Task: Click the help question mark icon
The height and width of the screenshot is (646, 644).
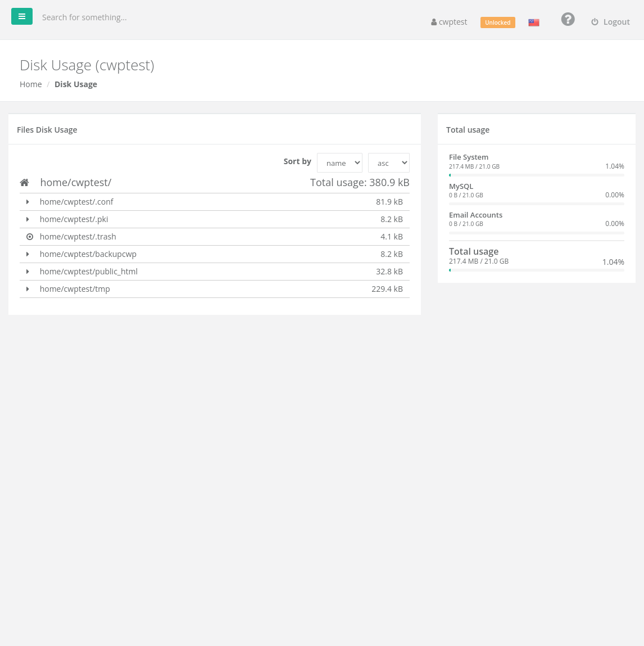Action: coord(568,19)
